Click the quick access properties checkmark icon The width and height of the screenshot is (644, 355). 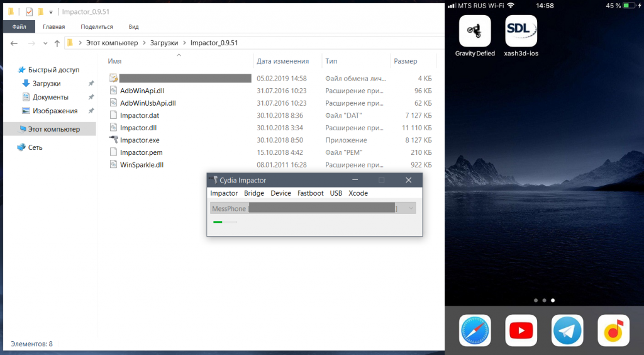pyautogui.click(x=29, y=12)
